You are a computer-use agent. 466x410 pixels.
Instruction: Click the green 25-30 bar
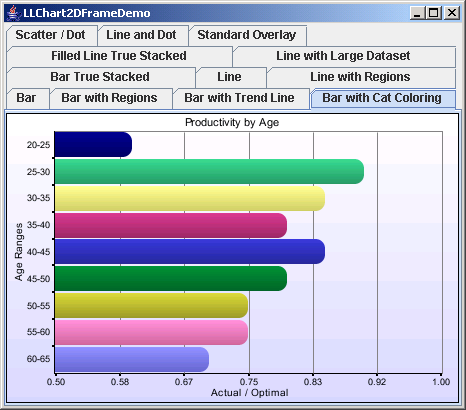click(x=209, y=171)
